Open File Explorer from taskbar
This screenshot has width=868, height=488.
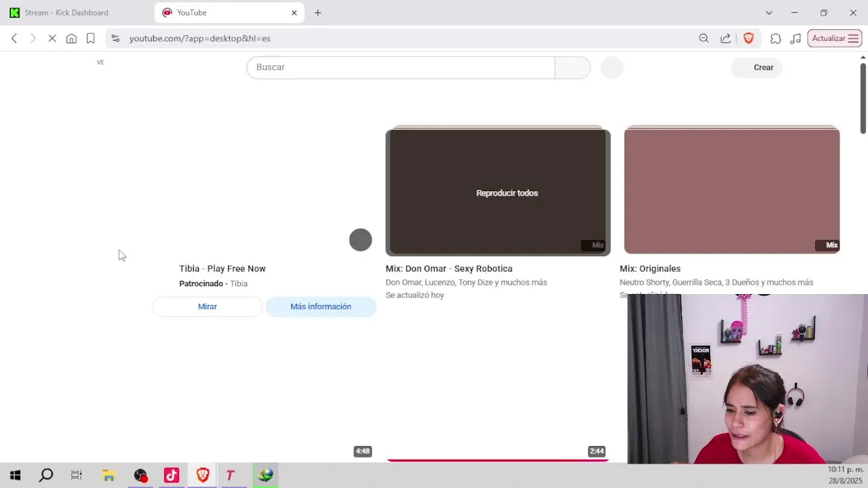click(108, 476)
